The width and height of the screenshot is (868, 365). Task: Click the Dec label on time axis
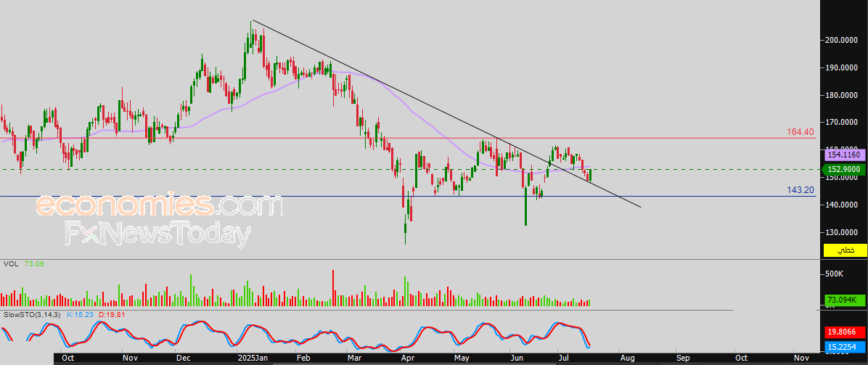pos(183,358)
